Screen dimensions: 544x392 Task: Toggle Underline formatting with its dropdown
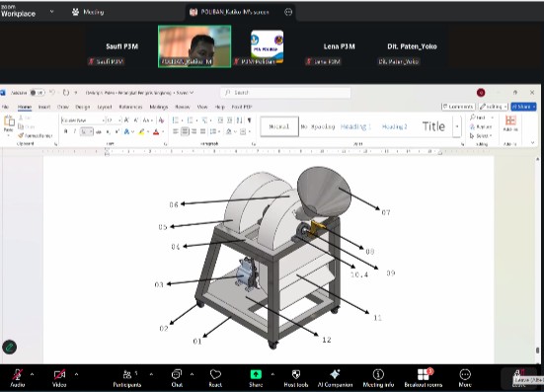point(86,131)
